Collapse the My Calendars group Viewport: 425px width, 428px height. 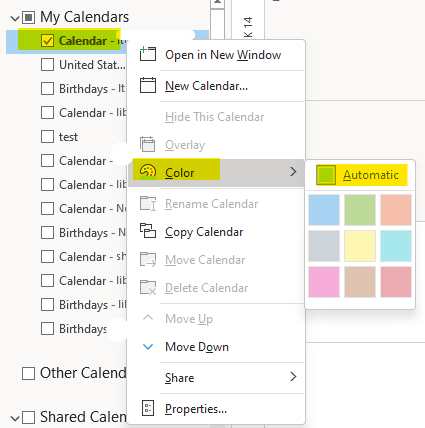tap(15, 18)
